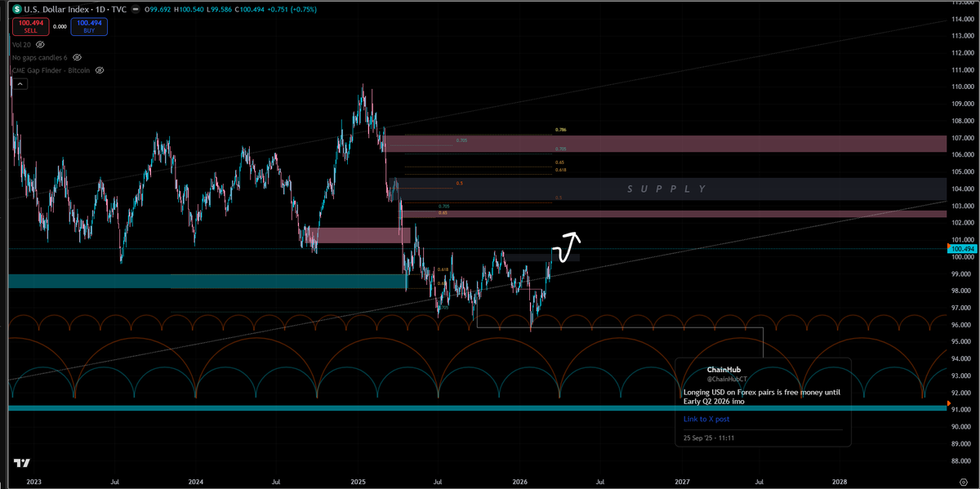Click the @ChainHubCT handle in note

click(727, 379)
